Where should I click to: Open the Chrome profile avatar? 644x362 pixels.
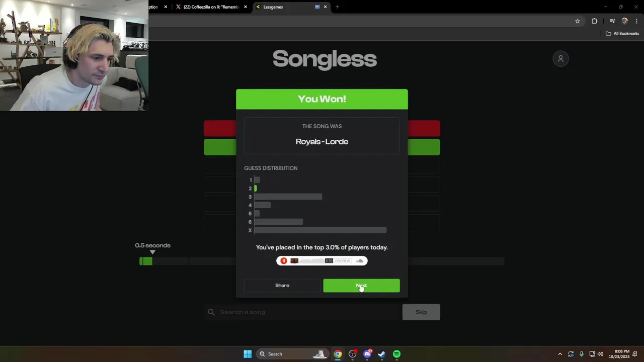[625, 21]
